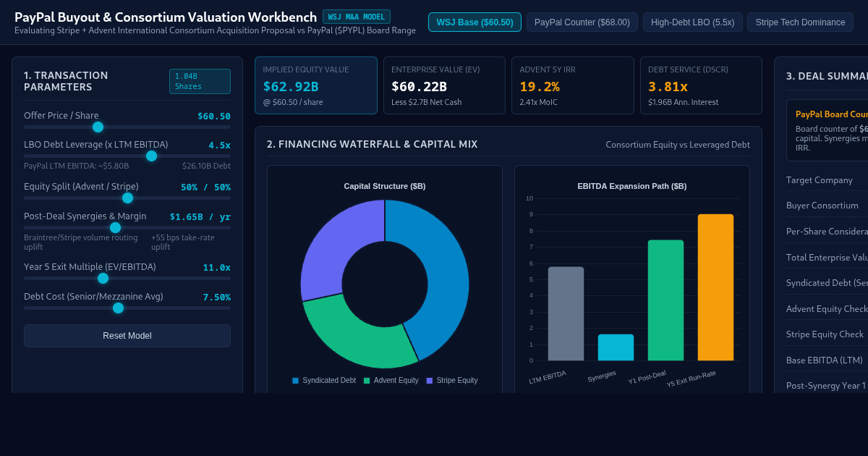Click the $60.22B enterprise value figure
The width and height of the screenshot is (868, 456).
point(419,87)
